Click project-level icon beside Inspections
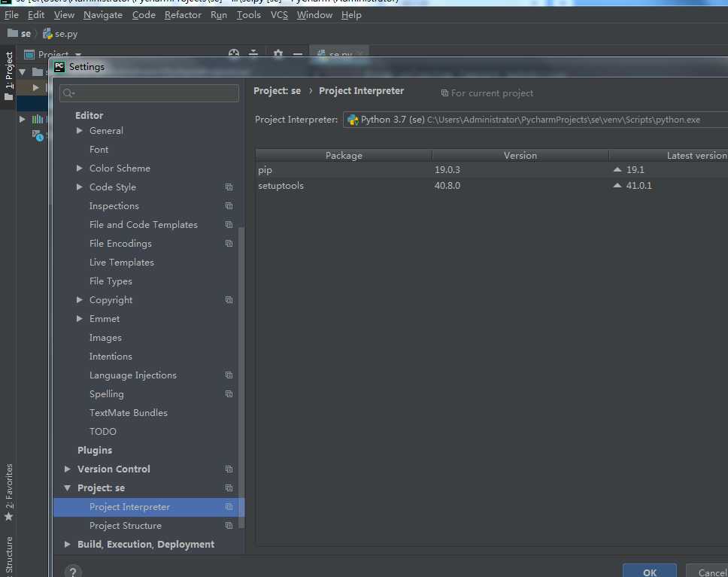 (x=229, y=206)
